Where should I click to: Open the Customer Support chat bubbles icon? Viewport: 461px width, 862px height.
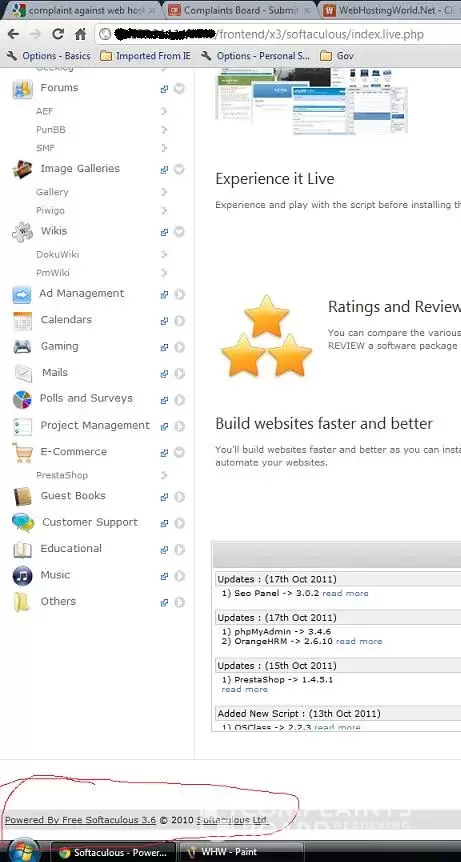(23, 522)
